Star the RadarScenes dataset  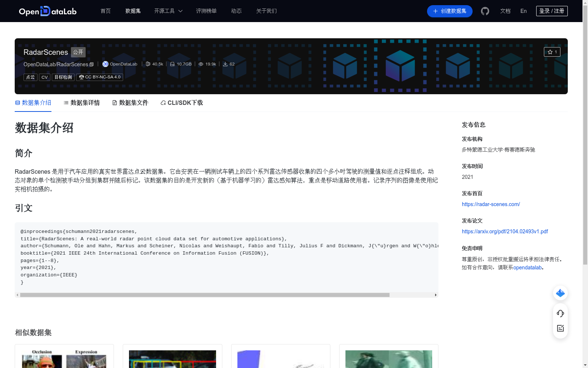(x=552, y=52)
